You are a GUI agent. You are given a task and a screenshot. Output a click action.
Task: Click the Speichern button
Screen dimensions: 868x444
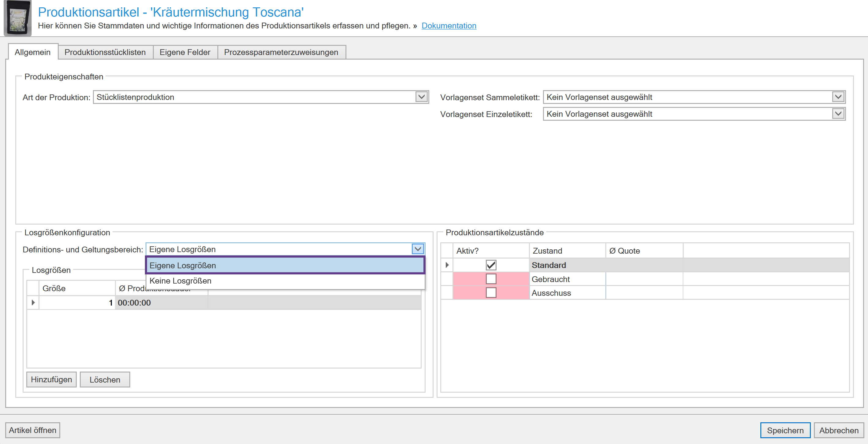[x=785, y=430]
